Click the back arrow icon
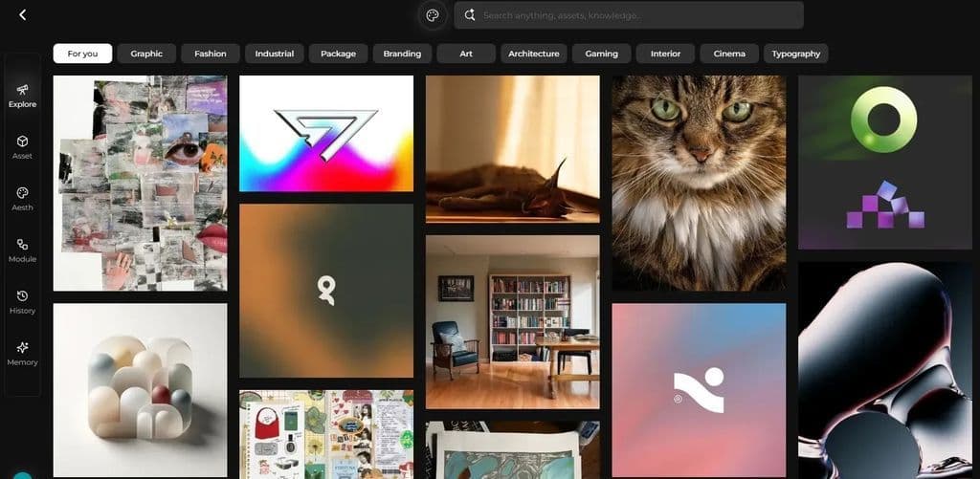This screenshot has width=980, height=479. [23, 15]
